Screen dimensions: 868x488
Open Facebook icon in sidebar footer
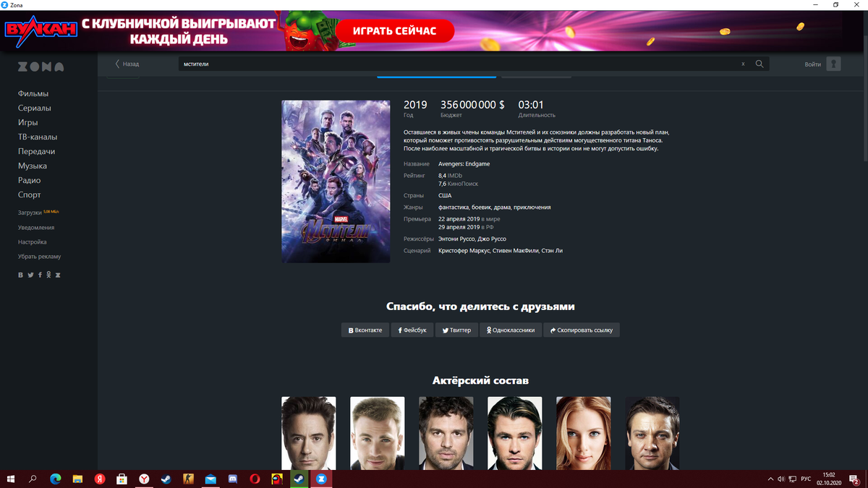pyautogui.click(x=40, y=275)
